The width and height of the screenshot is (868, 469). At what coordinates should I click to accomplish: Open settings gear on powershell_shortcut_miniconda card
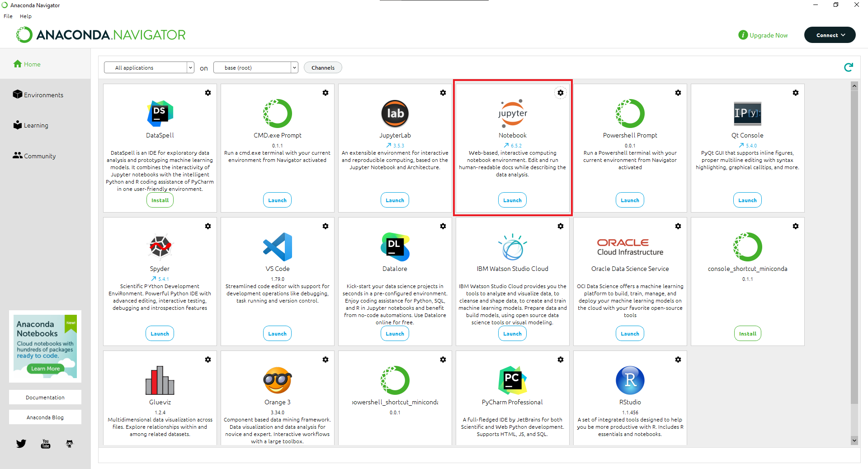point(443,360)
